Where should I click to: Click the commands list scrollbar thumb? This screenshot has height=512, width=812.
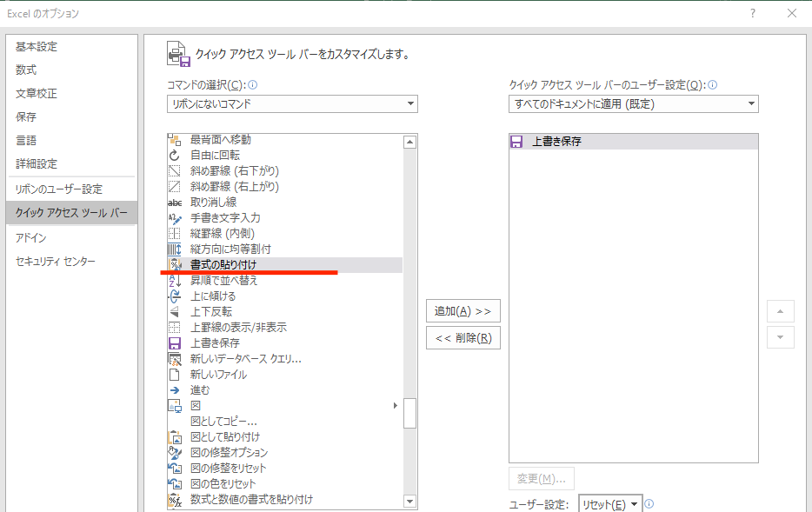[410, 413]
